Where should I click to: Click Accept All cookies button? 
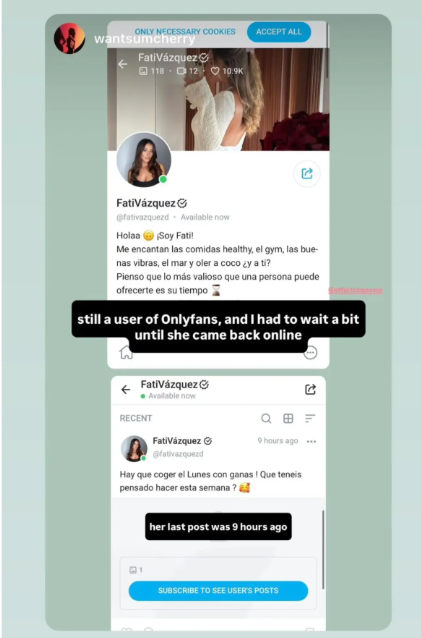[x=279, y=32]
